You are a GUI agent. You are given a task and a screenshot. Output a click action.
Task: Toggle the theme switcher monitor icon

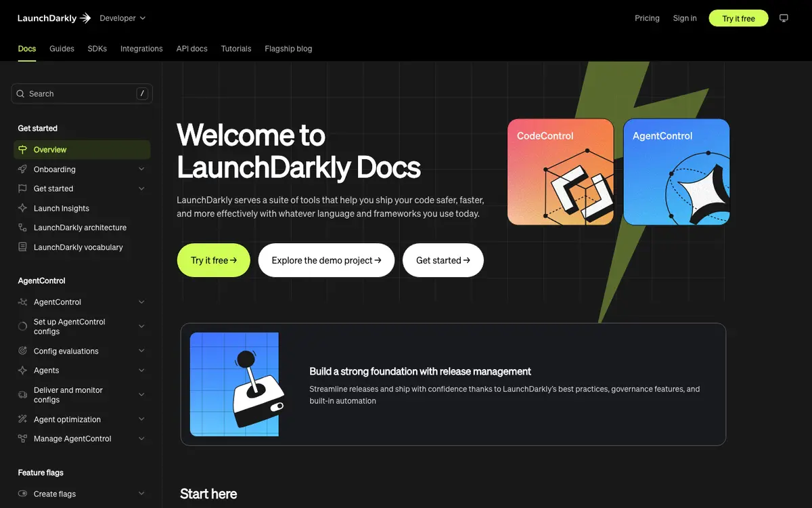(784, 18)
